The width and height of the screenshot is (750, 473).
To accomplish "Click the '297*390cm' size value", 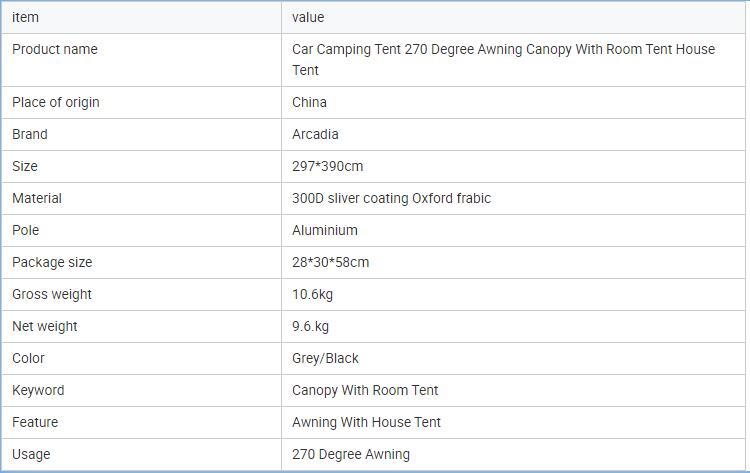I will [x=327, y=166].
